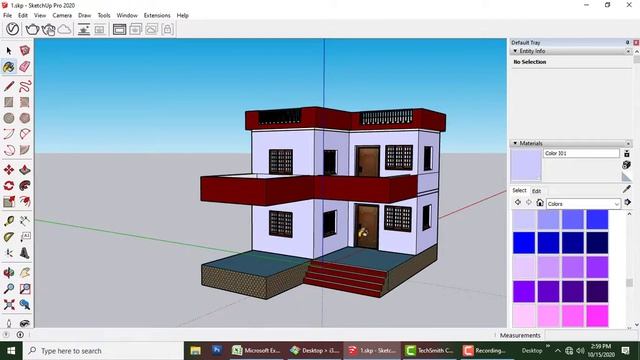Open the Colors library dropdown
The width and height of the screenshot is (640, 360).
[583, 203]
